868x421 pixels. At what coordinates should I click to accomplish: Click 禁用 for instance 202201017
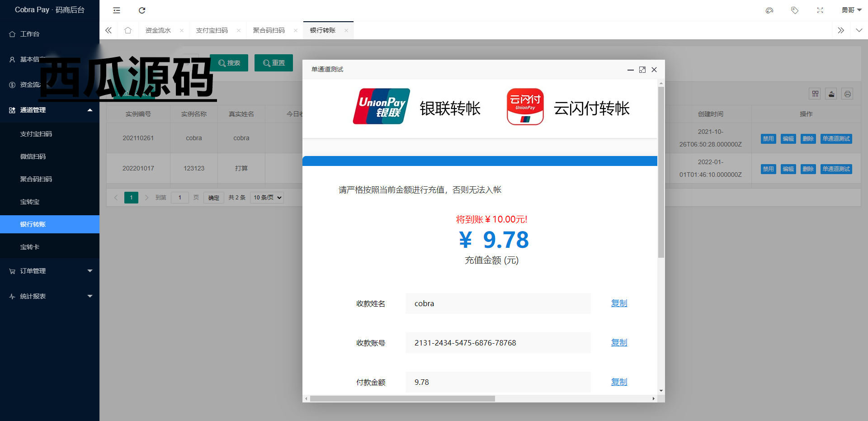768,169
